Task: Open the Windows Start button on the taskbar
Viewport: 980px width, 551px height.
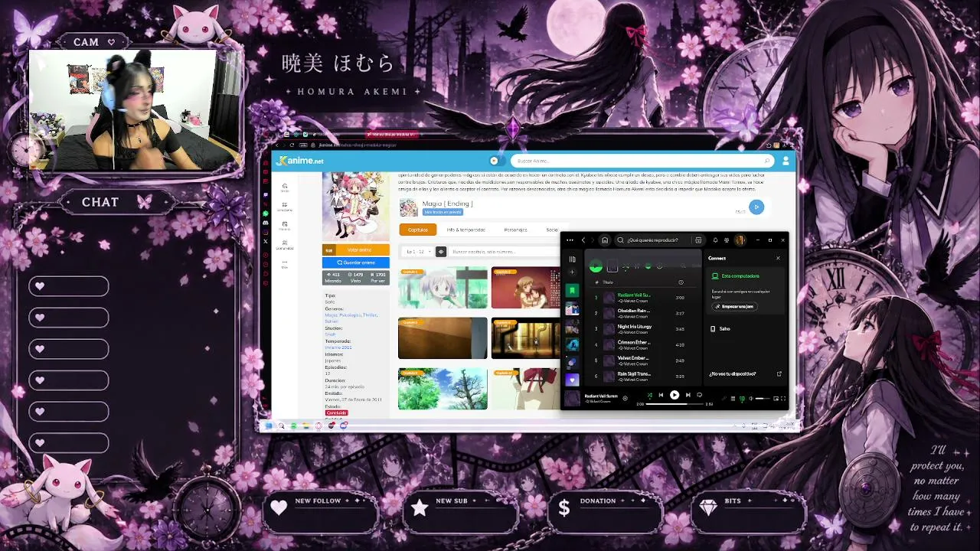Action: tap(269, 425)
